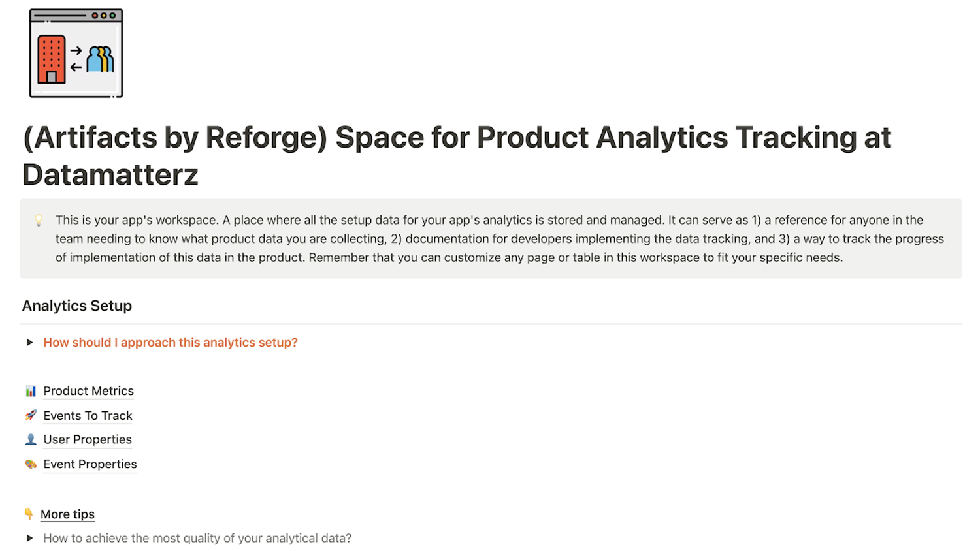
Task: Select the user silhouette icon near User Properties
Action: click(x=30, y=439)
